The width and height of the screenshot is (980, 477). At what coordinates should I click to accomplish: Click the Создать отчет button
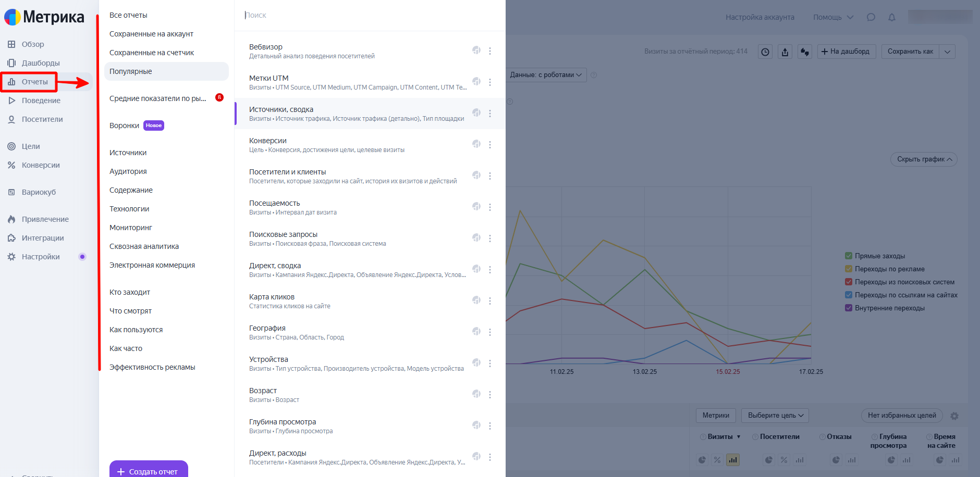pyautogui.click(x=149, y=471)
